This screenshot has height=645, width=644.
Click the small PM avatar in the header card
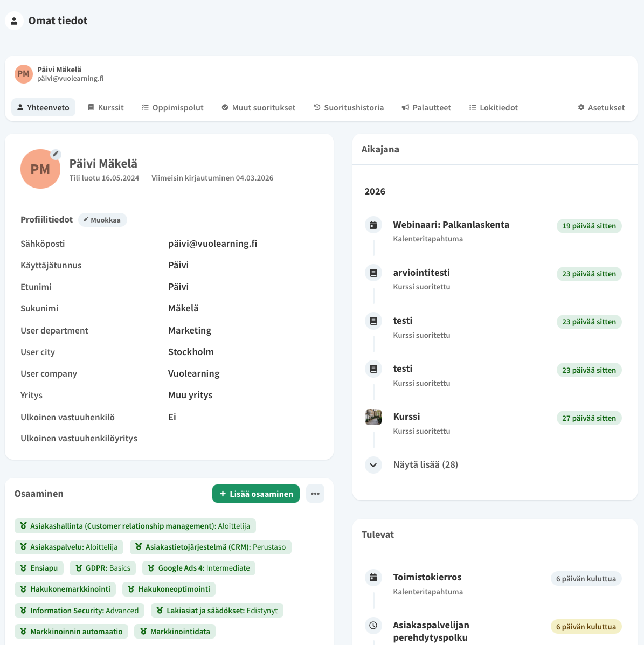point(24,74)
